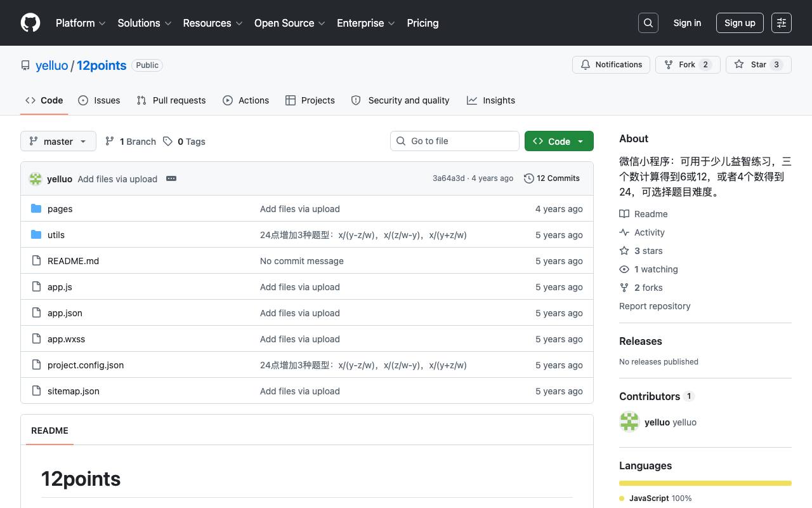Switch to the Actions tab

point(246,100)
